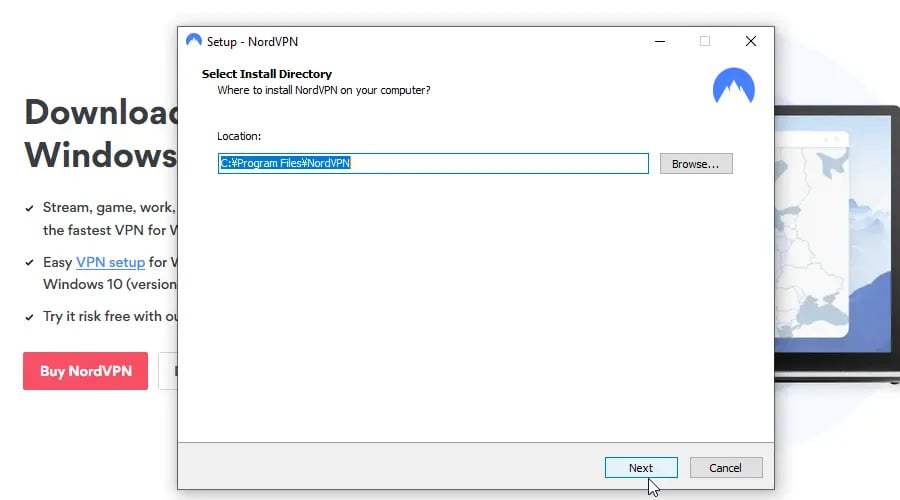This screenshot has height=500, width=900.
Task: Click the laptop map image on webpage
Action: 837,241
